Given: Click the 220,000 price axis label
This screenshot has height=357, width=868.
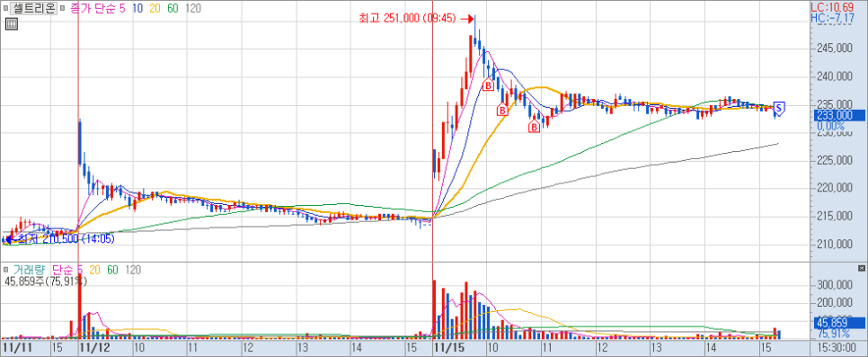Looking at the screenshot, I should coord(835,189).
